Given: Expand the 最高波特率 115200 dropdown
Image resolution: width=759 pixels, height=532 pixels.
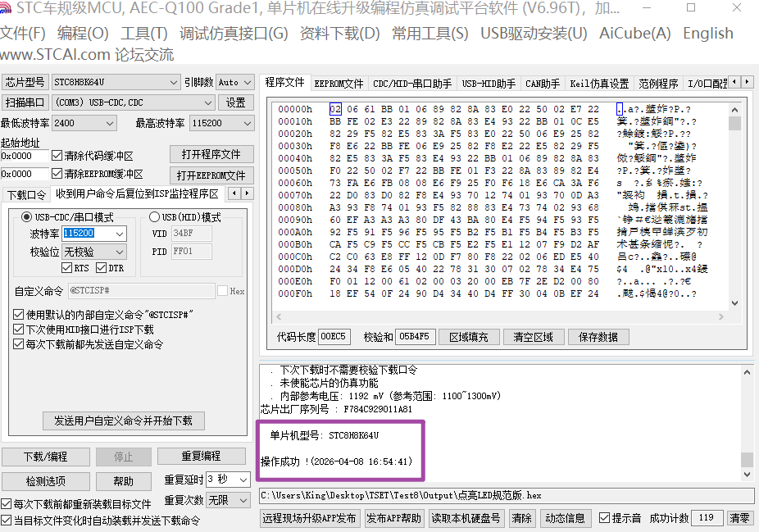Looking at the screenshot, I should [x=248, y=124].
